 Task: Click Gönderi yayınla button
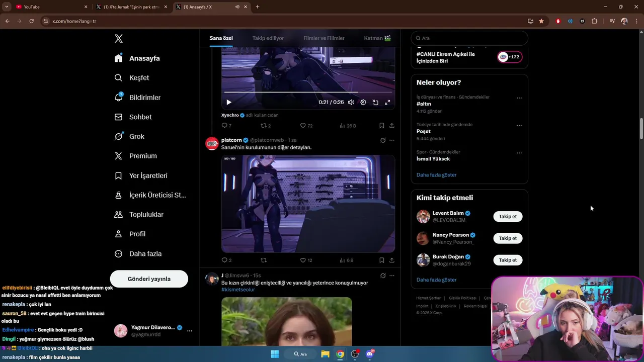coord(149,279)
